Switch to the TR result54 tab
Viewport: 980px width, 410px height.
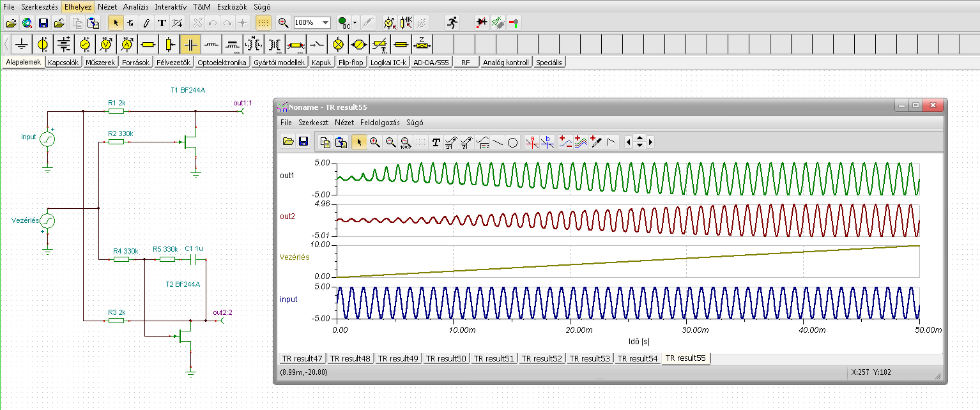tap(638, 359)
